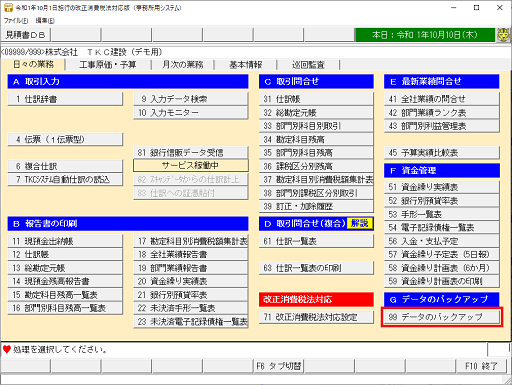Print 16 部門別科目残高一覧表
Viewport: 512px width, 385px height.
[x=65, y=308]
